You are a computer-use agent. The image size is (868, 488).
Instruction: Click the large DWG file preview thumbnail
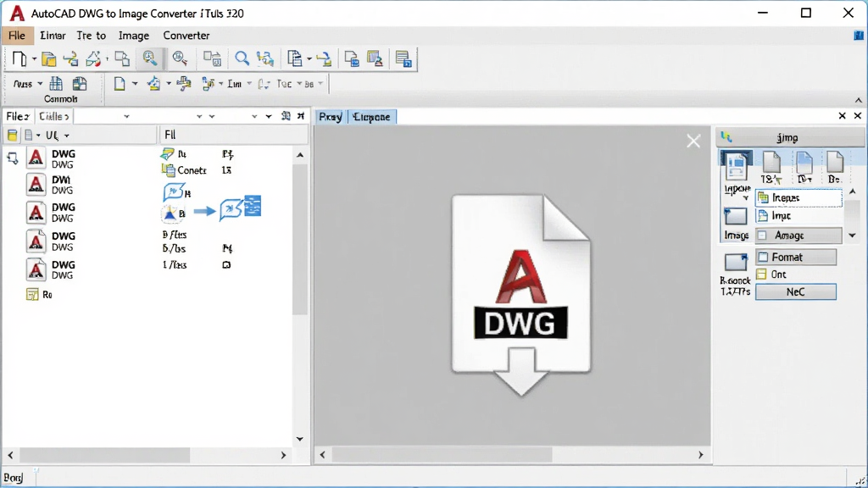coord(521,294)
